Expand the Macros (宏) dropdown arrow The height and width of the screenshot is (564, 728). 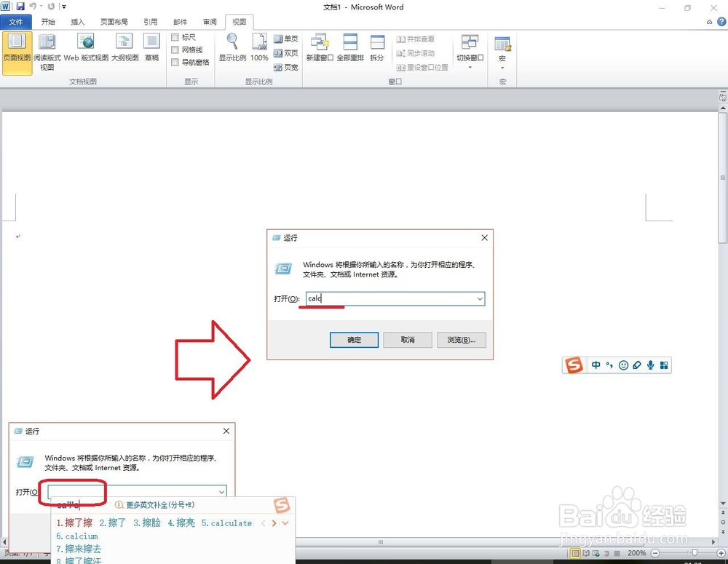(502, 68)
